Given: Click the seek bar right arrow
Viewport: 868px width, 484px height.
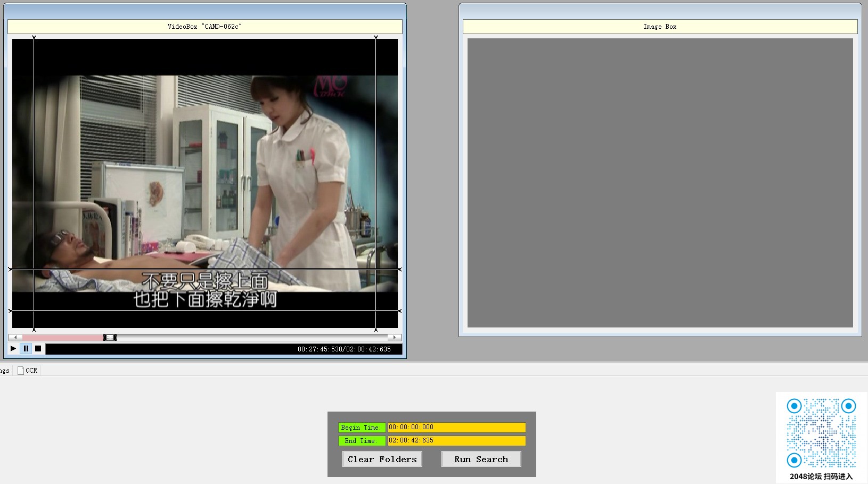Looking at the screenshot, I should pos(395,338).
